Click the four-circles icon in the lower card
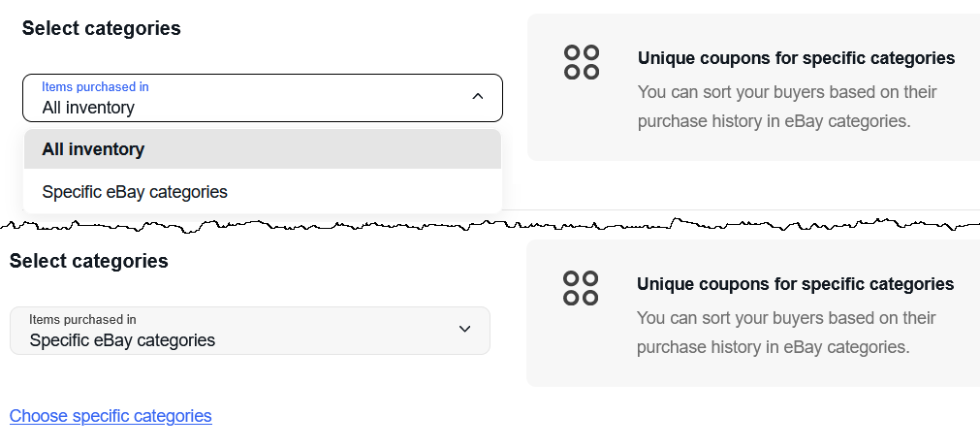This screenshot has height=448, width=980. coord(581,288)
